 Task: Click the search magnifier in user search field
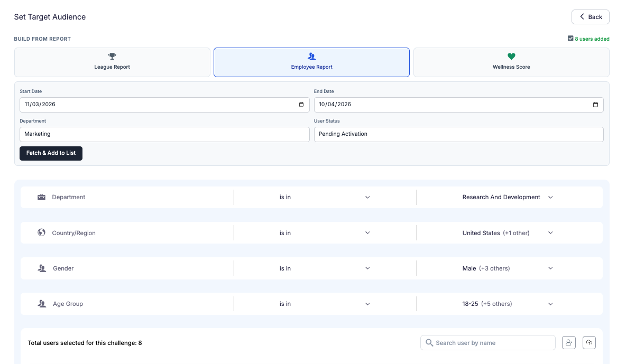429,342
